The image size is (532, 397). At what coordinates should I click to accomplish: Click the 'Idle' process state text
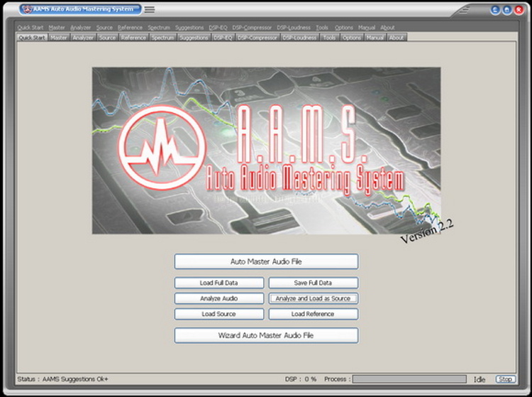pos(480,379)
